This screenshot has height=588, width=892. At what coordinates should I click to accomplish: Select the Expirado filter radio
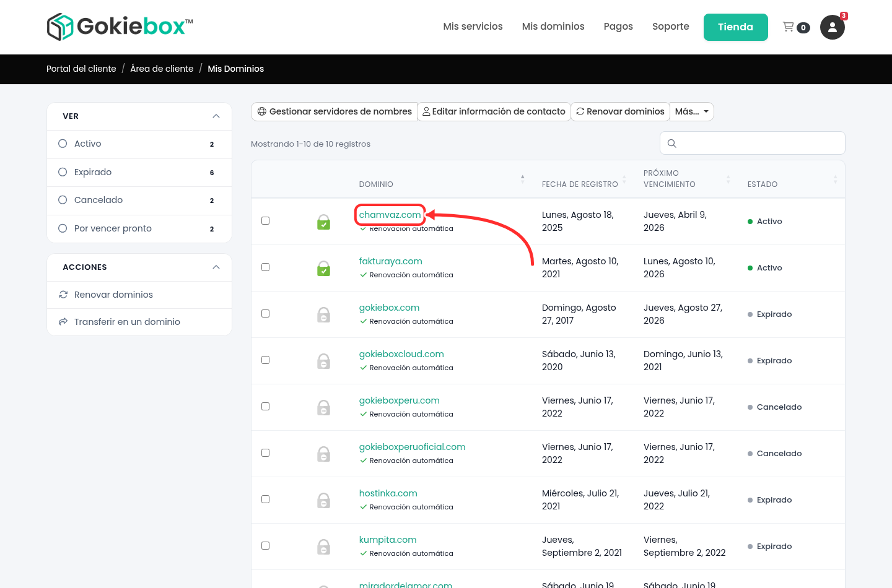63,172
